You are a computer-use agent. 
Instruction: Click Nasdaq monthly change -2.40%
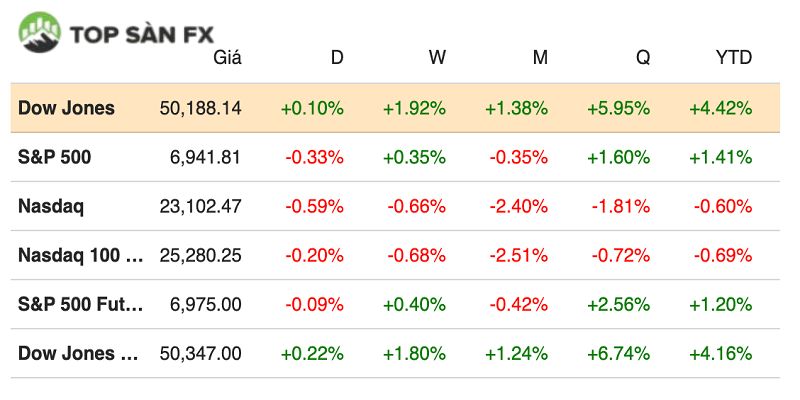pyautogui.click(x=518, y=207)
